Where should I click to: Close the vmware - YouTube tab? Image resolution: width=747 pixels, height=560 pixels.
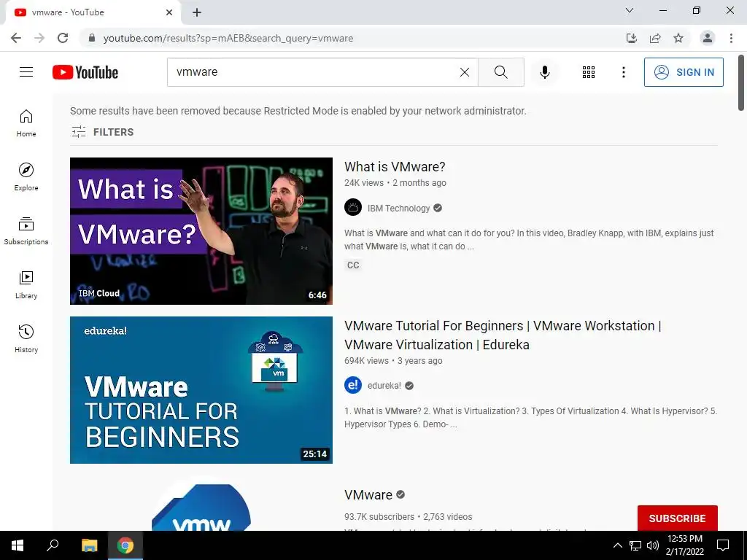coord(169,12)
